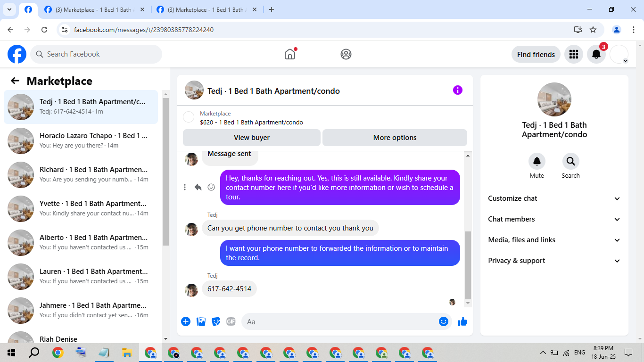
Task: Search in conversation using magnifier icon
Action: click(571, 161)
